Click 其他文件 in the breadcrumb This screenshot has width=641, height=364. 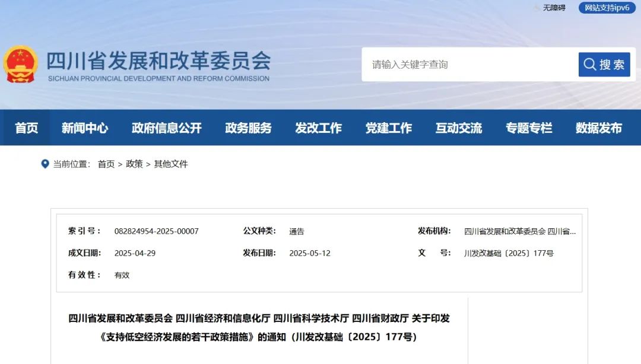tap(171, 164)
